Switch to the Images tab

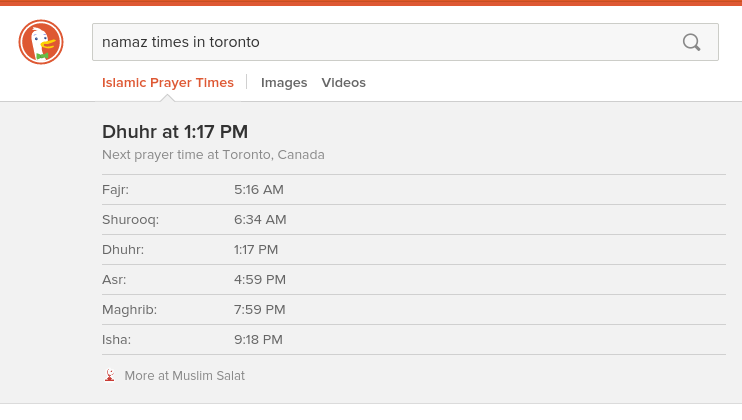pos(284,83)
